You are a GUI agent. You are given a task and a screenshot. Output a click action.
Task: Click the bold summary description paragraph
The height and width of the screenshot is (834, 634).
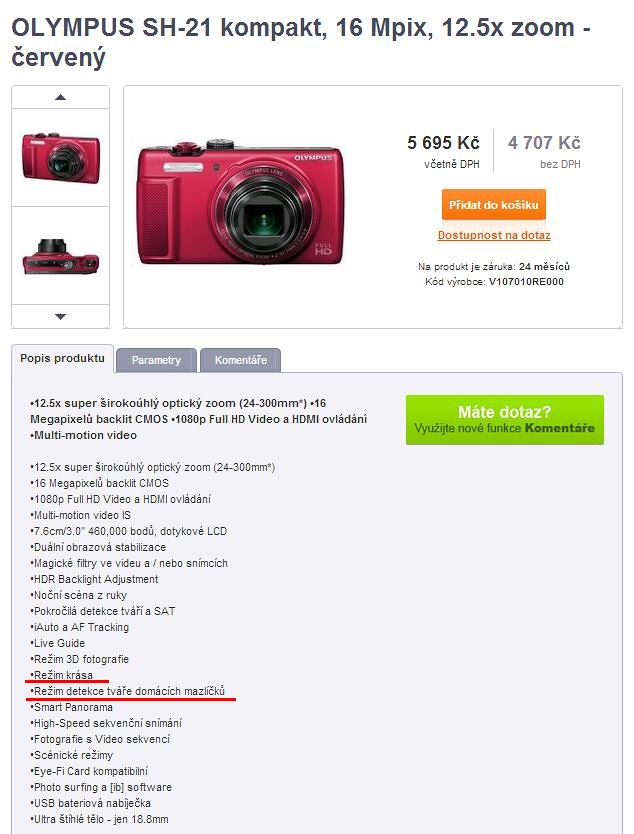(198, 419)
